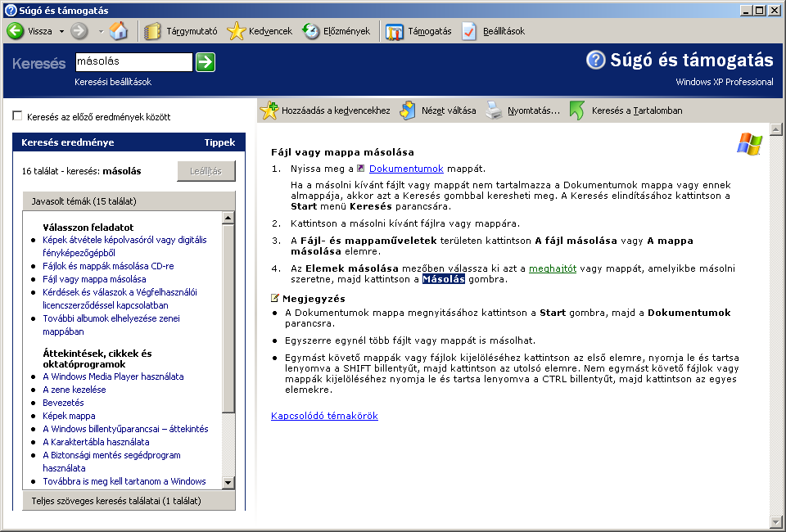Open the Kapcsolódó témakörök link
This screenshot has height=532, width=786.
(x=324, y=416)
